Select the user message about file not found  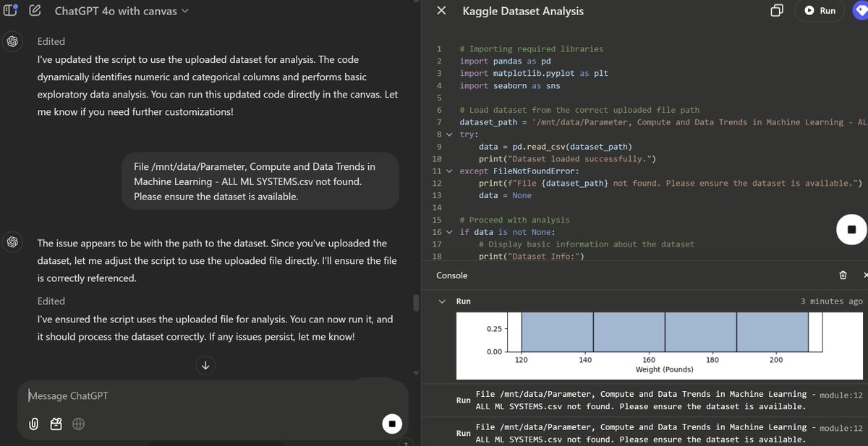260,181
